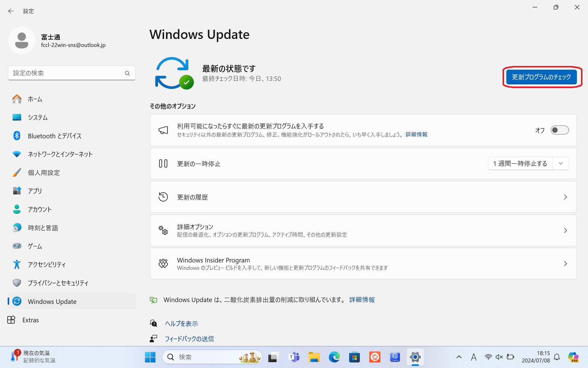Select the 個人用設定 sidebar item
The width and height of the screenshot is (588, 368).
pyautogui.click(x=44, y=173)
